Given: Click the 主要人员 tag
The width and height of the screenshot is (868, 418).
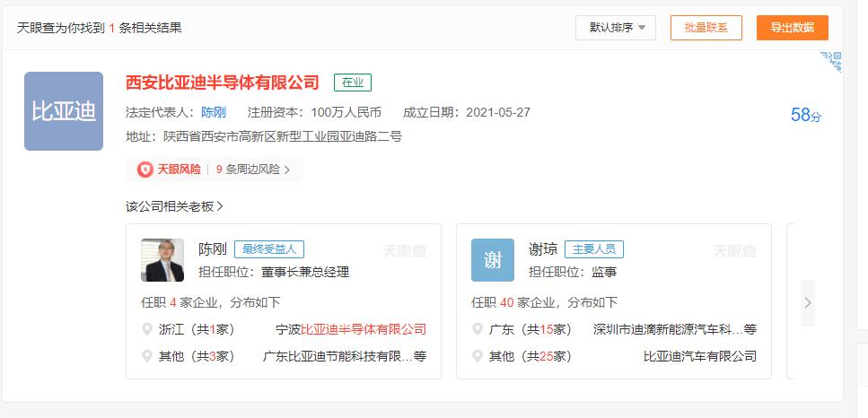Looking at the screenshot, I should click(x=594, y=249).
